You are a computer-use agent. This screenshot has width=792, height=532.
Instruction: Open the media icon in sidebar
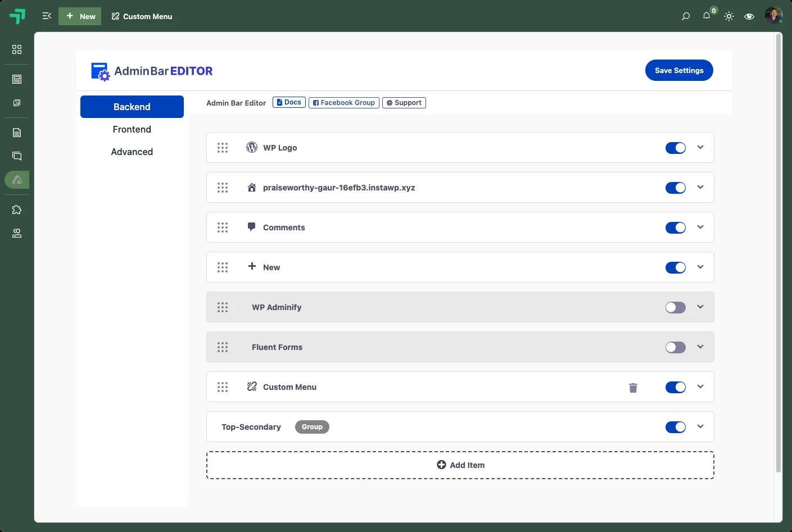pos(17,103)
